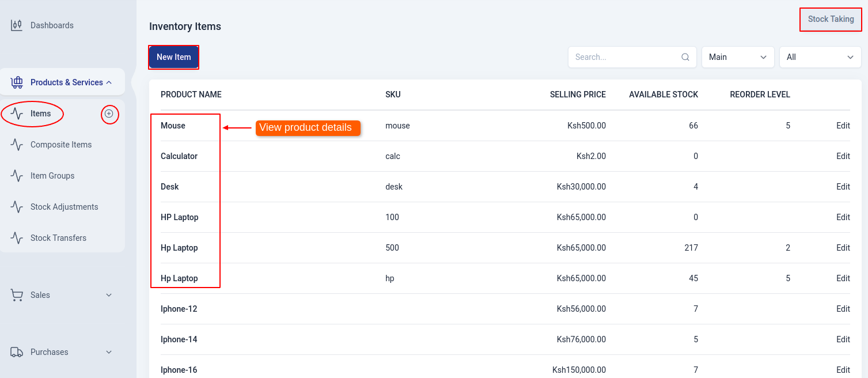The width and height of the screenshot is (868, 378).
Task: Click the plus icon beside Items
Action: point(109,114)
